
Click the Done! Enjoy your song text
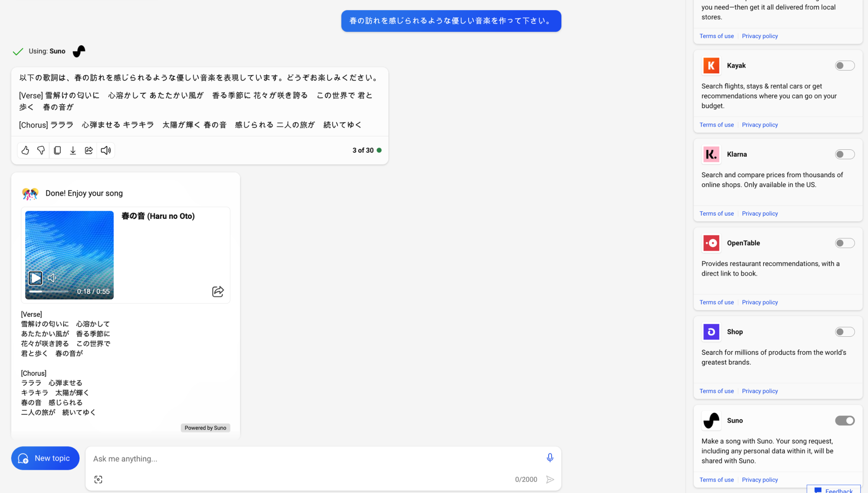point(84,194)
